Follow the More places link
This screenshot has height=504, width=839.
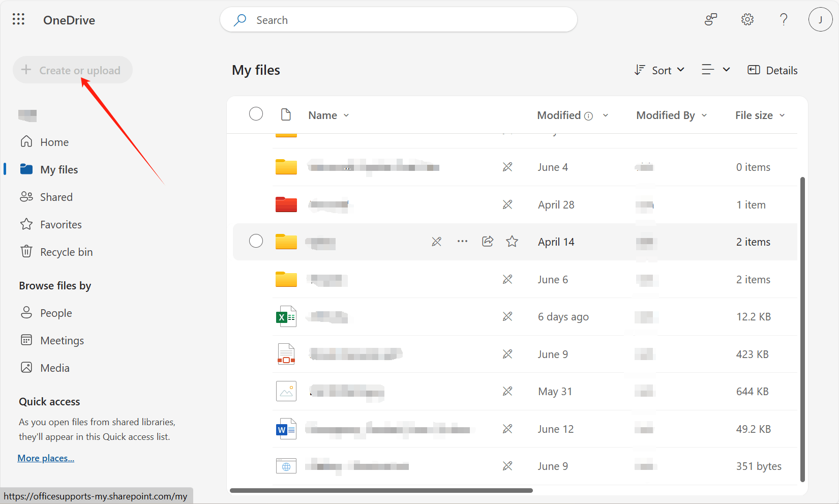click(x=46, y=458)
